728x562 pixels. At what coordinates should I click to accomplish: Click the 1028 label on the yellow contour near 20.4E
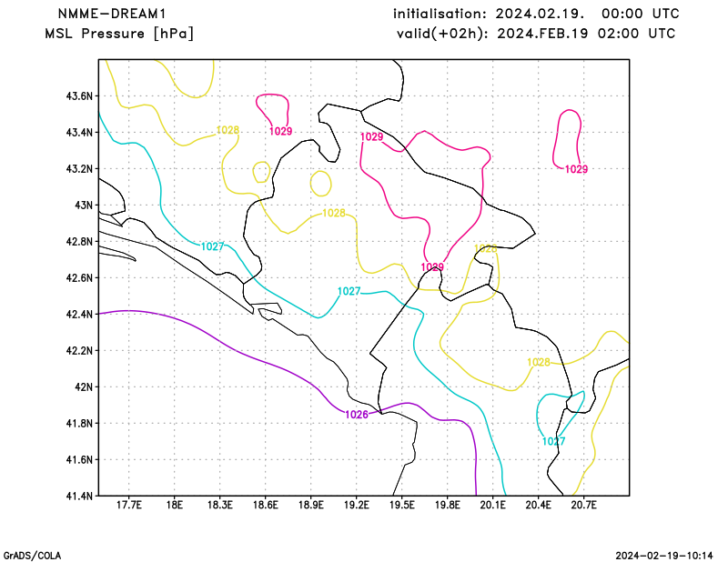point(539,363)
